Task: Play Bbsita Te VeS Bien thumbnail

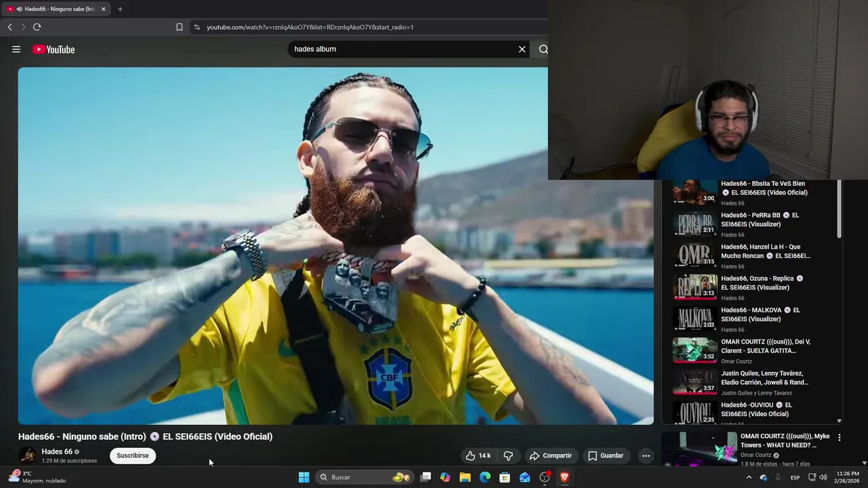Action: coord(694,192)
